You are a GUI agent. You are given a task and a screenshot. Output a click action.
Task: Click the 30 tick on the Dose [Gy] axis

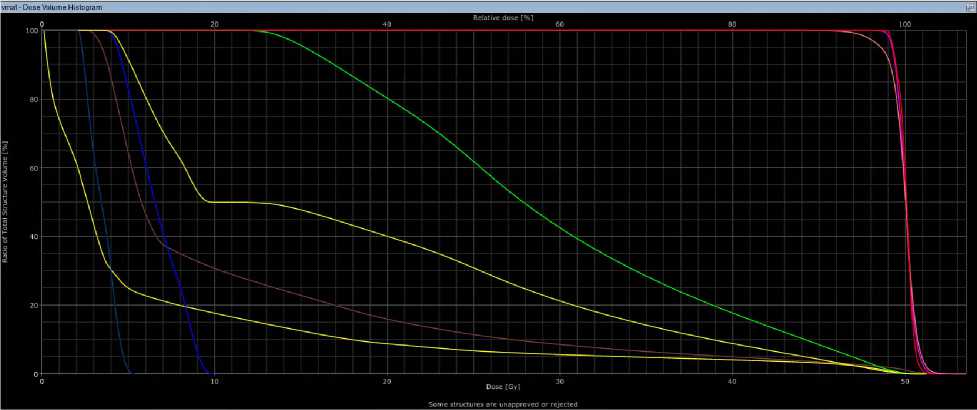point(560,380)
